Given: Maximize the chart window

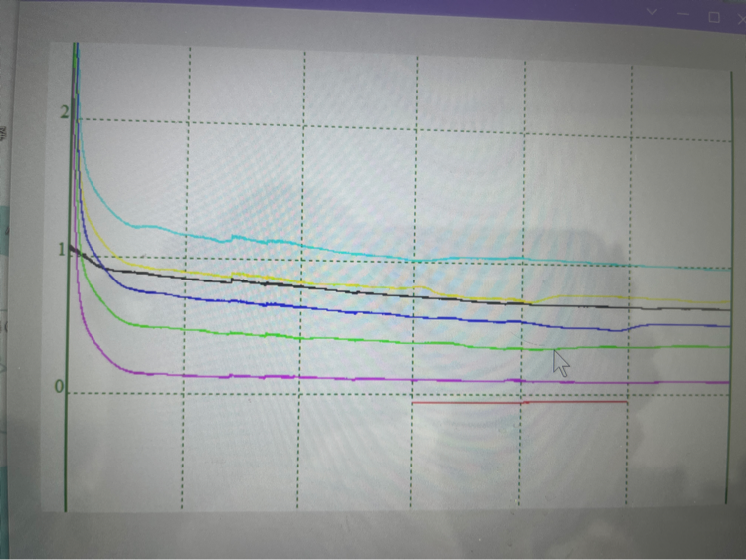Looking at the screenshot, I should [x=714, y=17].
